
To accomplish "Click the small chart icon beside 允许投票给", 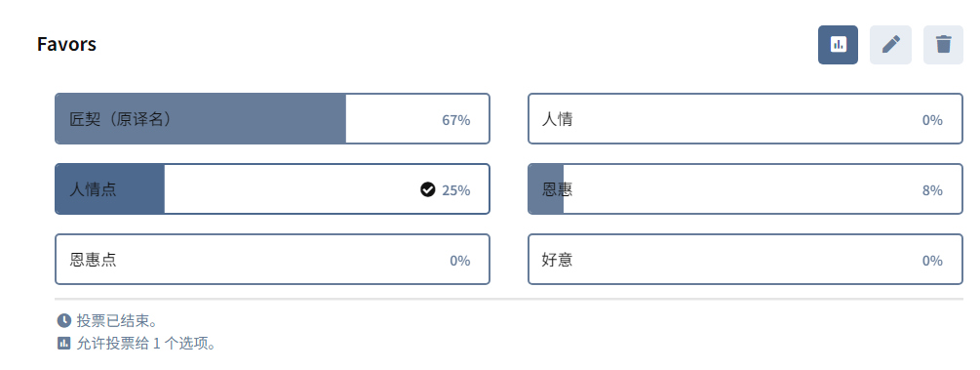I will click(63, 343).
